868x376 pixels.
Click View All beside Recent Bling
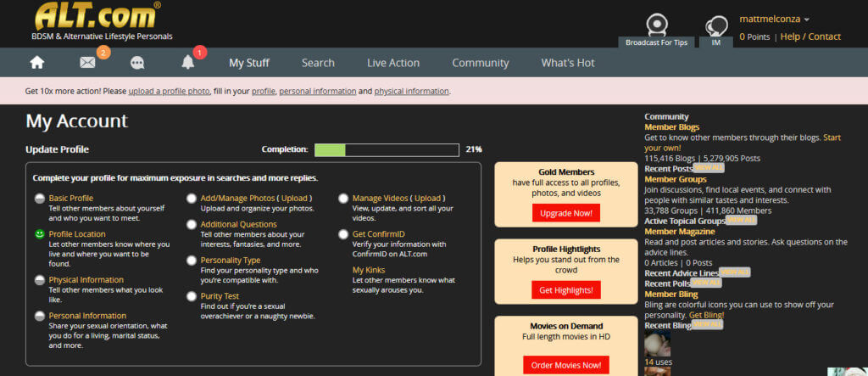708,324
